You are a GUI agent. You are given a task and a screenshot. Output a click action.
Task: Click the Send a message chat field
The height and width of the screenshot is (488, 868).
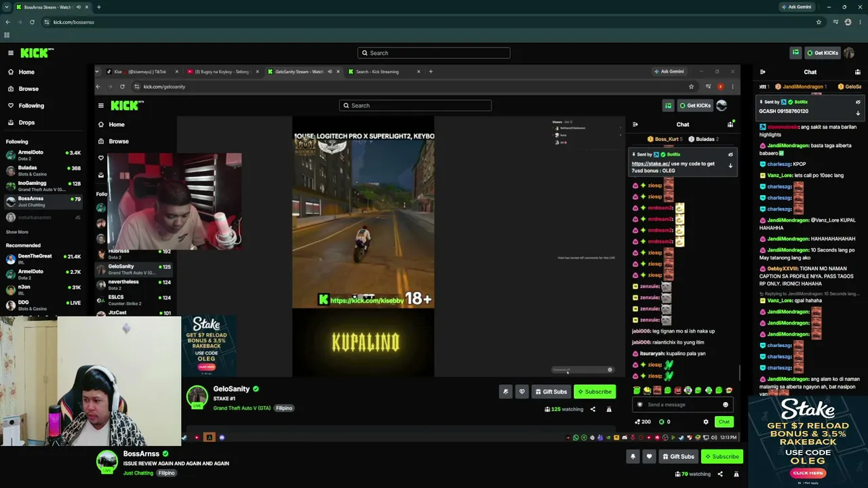click(x=682, y=405)
